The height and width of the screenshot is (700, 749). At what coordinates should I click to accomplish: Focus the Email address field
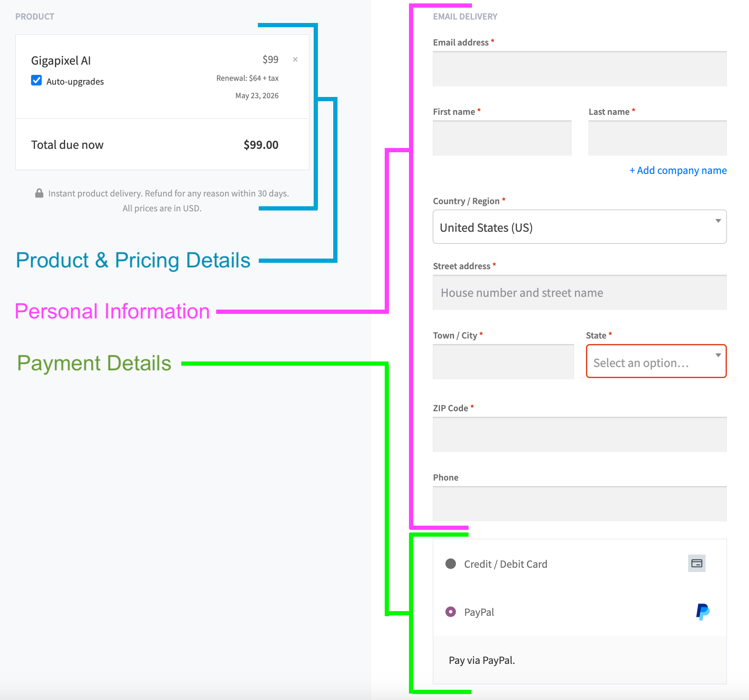[x=580, y=69]
